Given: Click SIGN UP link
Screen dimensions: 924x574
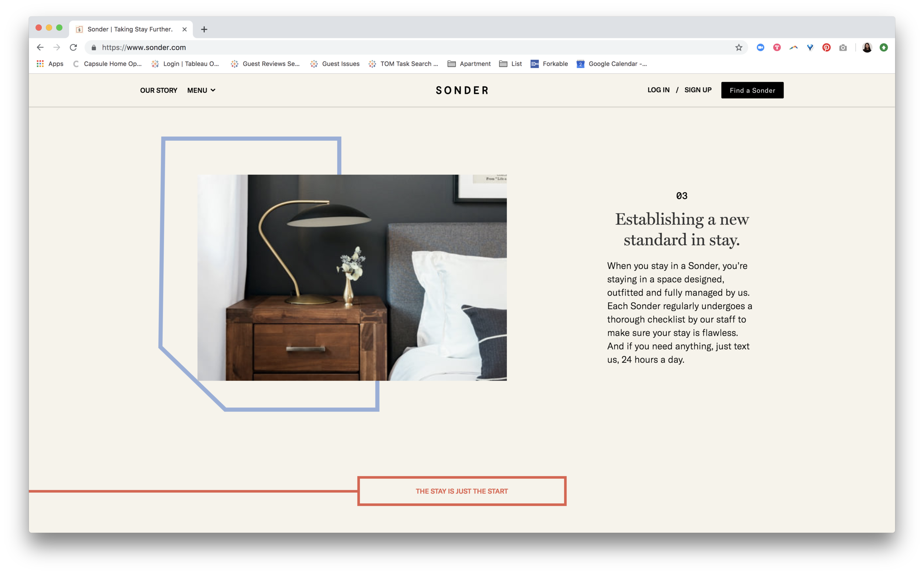Looking at the screenshot, I should pos(698,90).
